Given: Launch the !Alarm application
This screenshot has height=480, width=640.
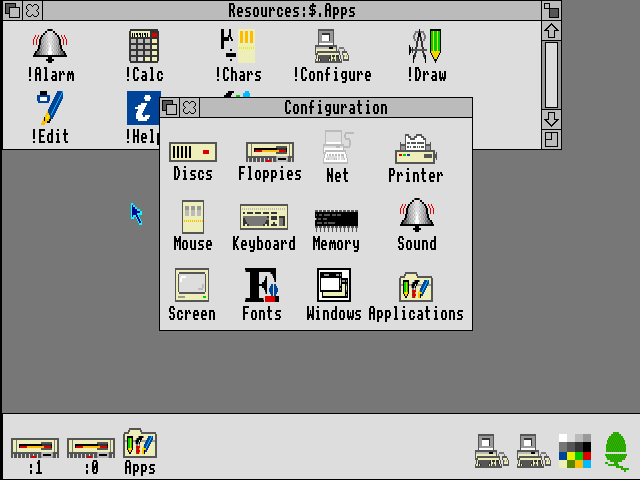Looking at the screenshot, I should click(x=50, y=47).
